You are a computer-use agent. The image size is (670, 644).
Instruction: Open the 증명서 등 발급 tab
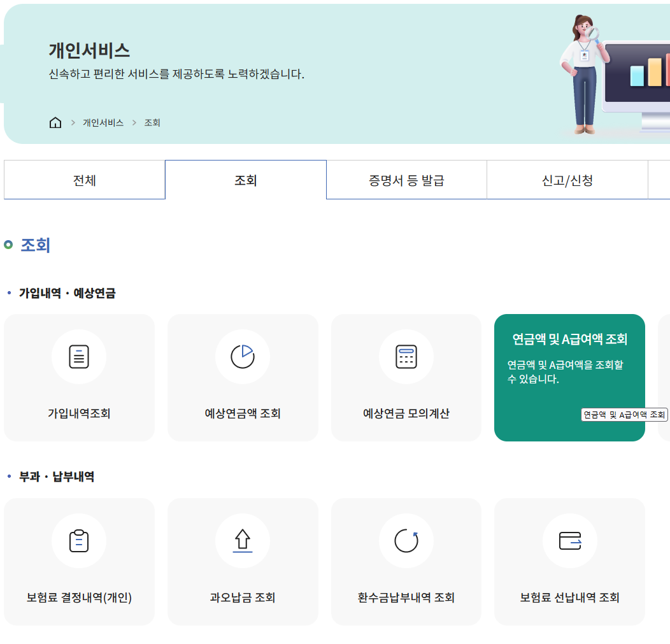click(x=406, y=180)
